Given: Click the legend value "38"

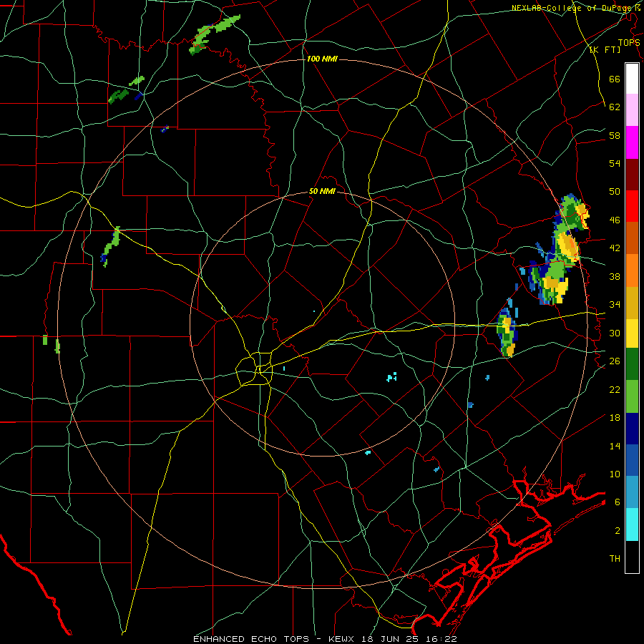Looking at the screenshot, I should (x=615, y=276).
